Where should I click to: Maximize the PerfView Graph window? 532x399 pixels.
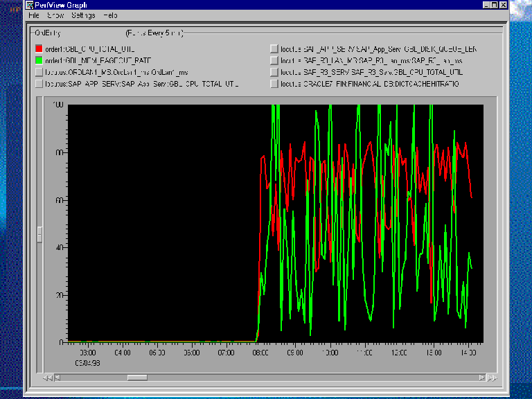tap(493, 4)
